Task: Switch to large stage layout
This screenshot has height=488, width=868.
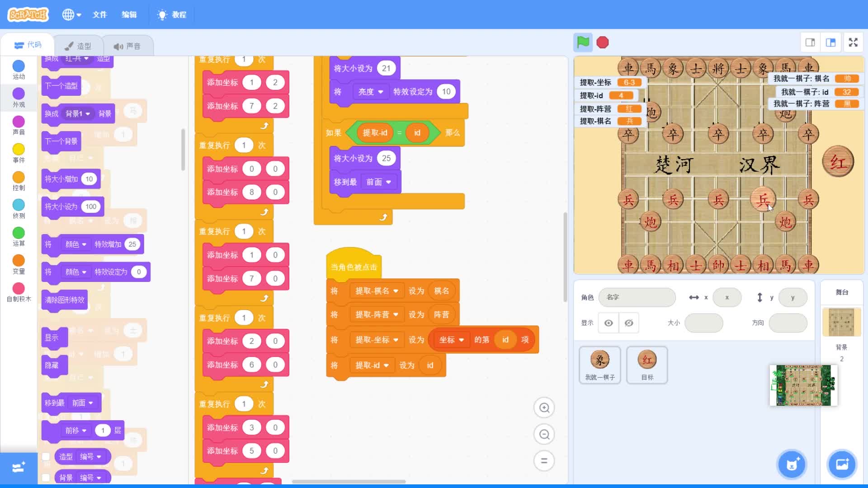Action: point(831,42)
